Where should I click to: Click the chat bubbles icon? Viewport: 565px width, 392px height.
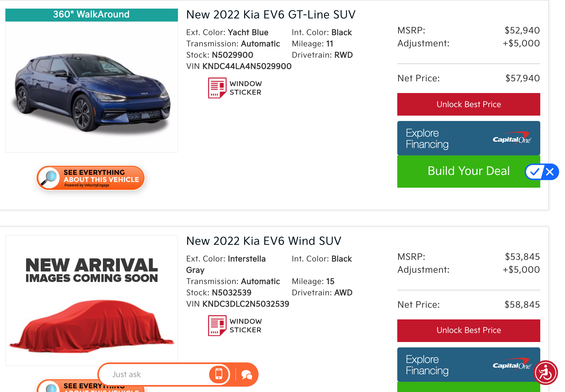246,375
